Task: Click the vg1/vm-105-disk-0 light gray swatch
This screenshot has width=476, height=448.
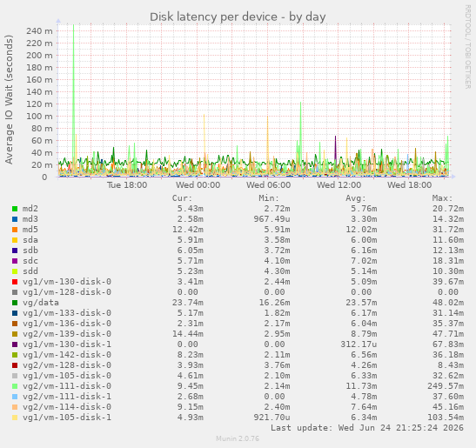Action: click(x=15, y=376)
